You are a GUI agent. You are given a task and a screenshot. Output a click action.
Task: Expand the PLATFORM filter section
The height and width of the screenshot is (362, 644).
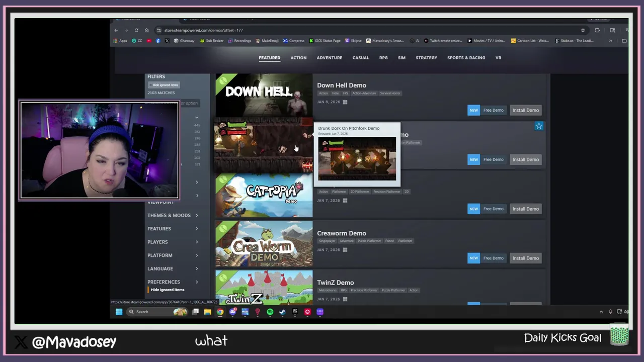point(173,255)
